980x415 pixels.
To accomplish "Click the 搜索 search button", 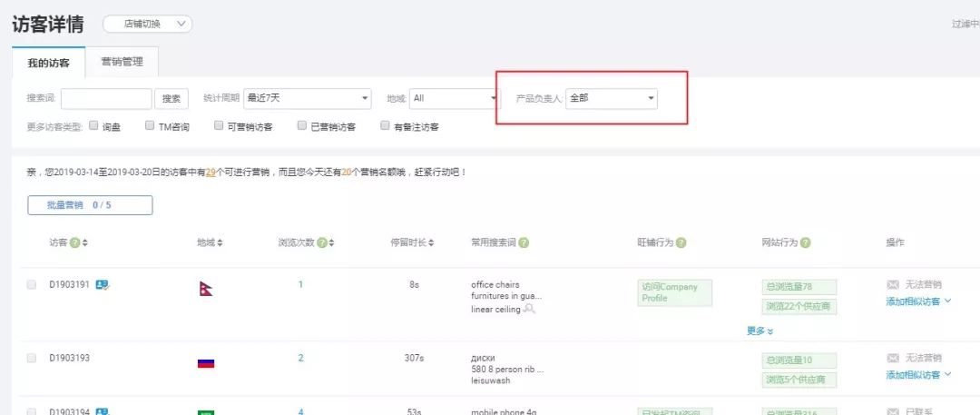I will click(x=171, y=98).
